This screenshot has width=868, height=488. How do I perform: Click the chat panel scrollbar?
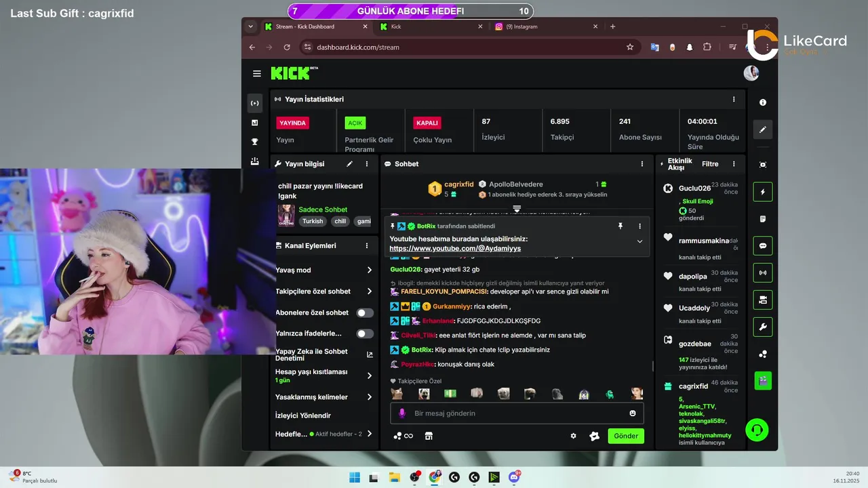point(652,366)
